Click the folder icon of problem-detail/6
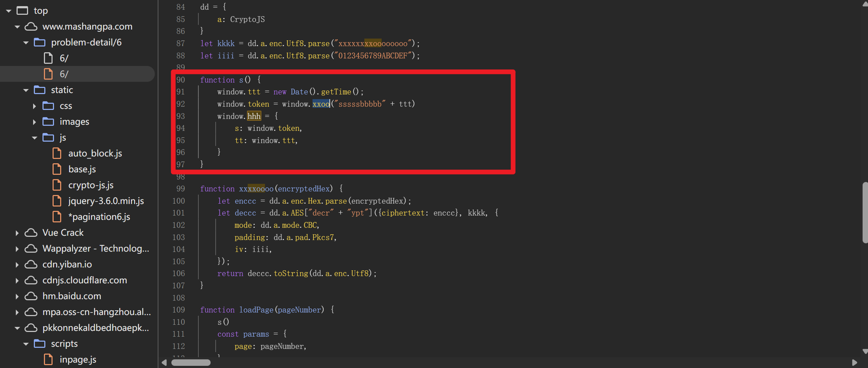868x368 pixels. point(40,43)
